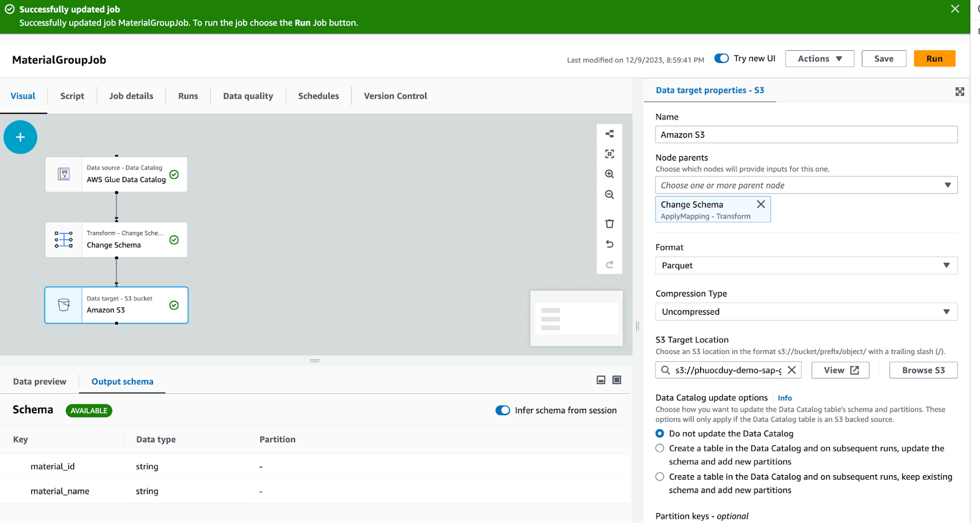Switch to the Data preview tab
The width and height of the screenshot is (980, 523).
click(x=40, y=382)
